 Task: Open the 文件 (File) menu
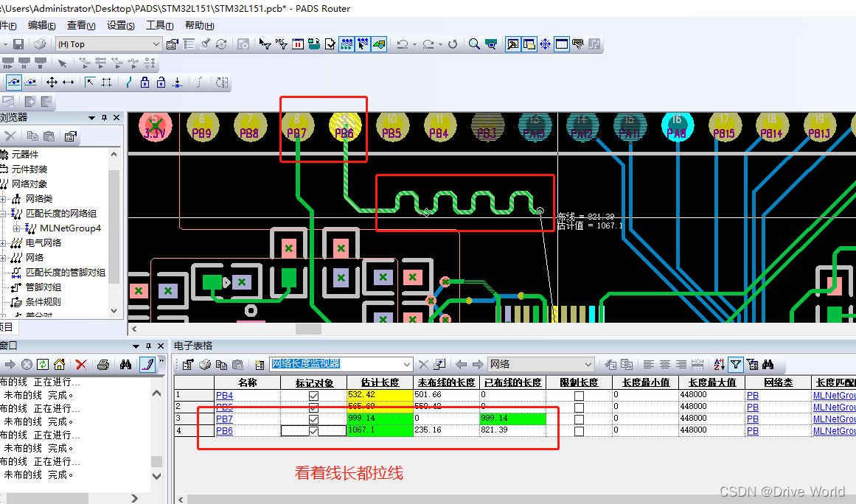tap(7, 26)
